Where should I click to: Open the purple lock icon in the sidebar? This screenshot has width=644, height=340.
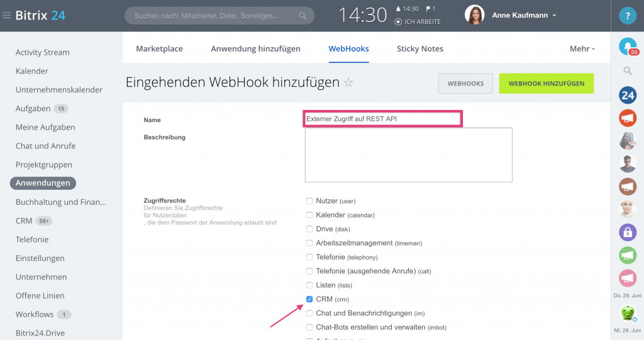pos(628,233)
